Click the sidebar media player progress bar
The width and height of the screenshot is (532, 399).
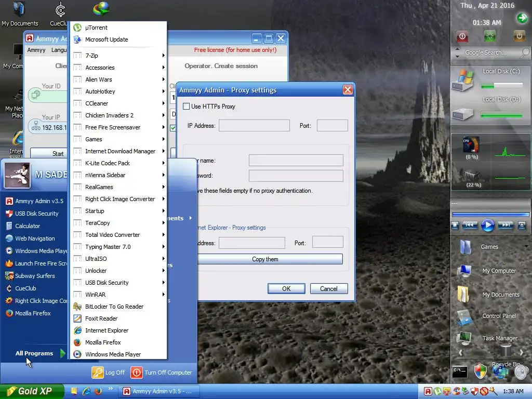point(490,215)
